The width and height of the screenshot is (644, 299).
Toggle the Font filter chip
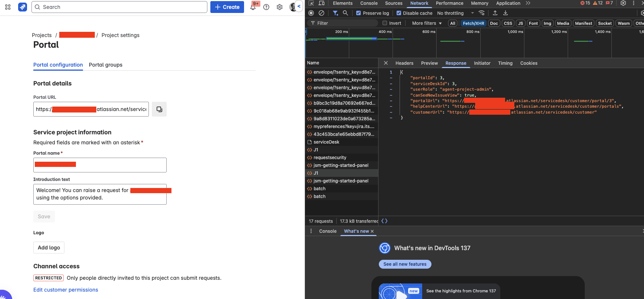(533, 23)
